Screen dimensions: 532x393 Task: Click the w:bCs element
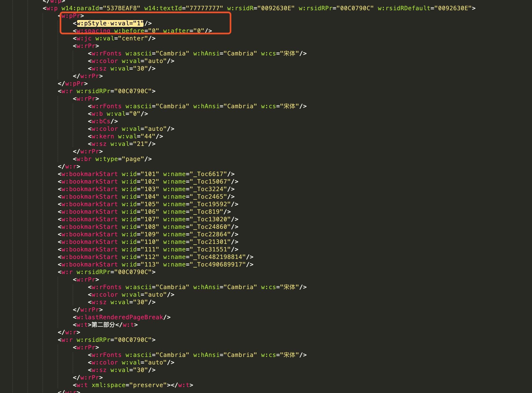coord(103,121)
